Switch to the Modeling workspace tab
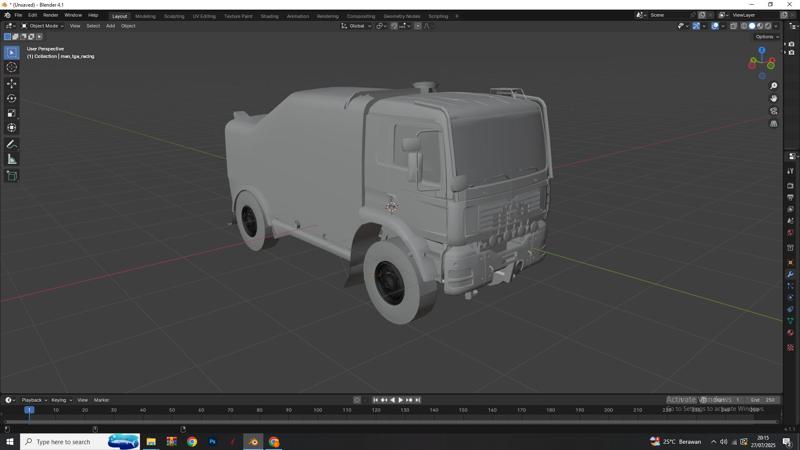Viewport: 800px width, 450px height. [x=145, y=16]
